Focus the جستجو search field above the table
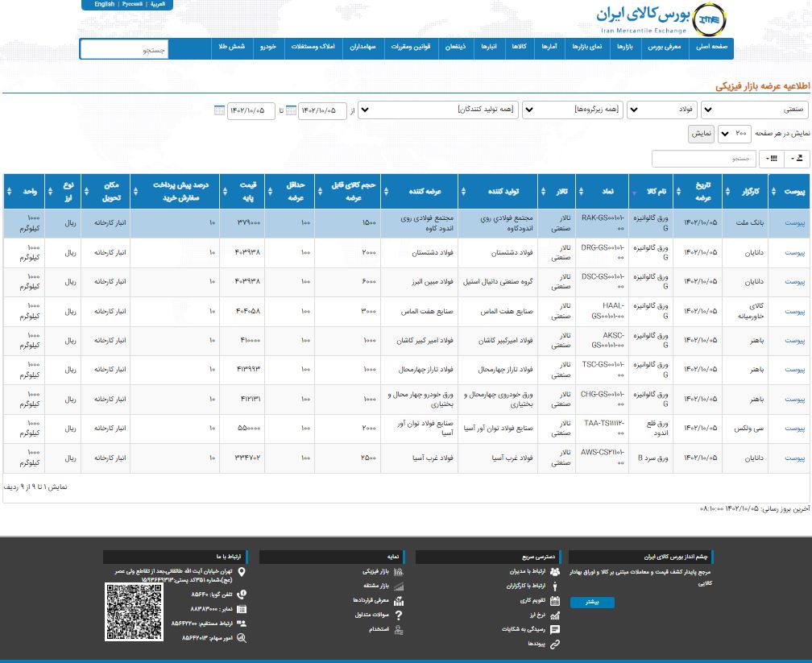Image resolution: width=812 pixels, height=663 pixels. 704,159
